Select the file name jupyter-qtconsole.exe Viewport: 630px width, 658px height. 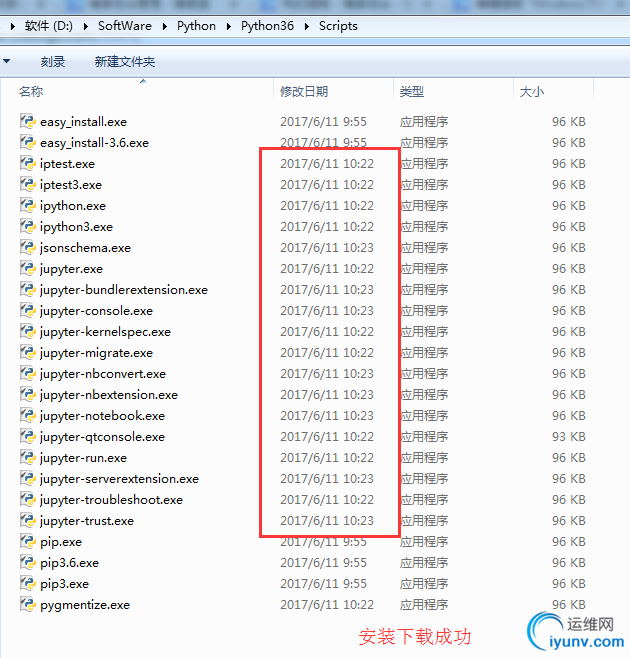102,437
